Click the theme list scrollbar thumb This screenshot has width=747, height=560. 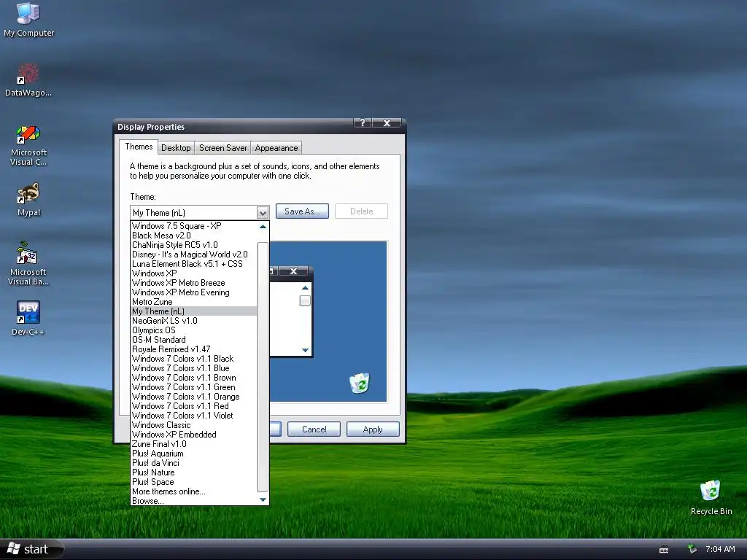click(x=263, y=367)
